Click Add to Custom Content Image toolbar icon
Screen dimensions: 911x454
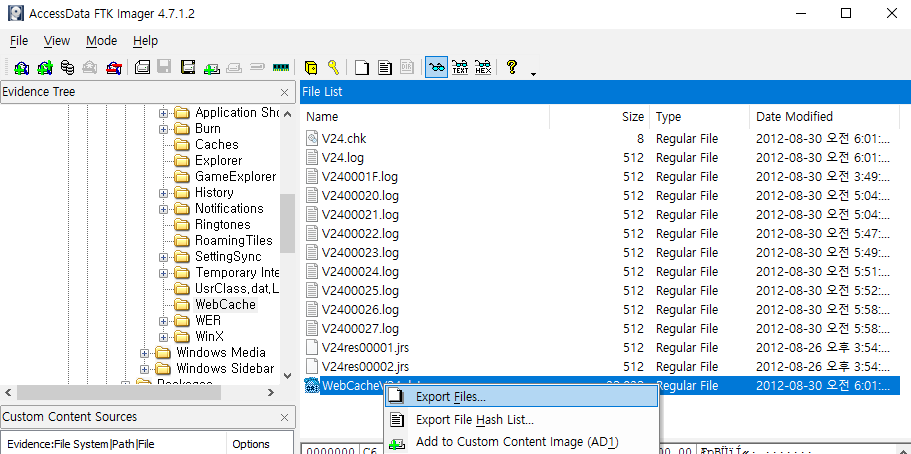pos(211,67)
